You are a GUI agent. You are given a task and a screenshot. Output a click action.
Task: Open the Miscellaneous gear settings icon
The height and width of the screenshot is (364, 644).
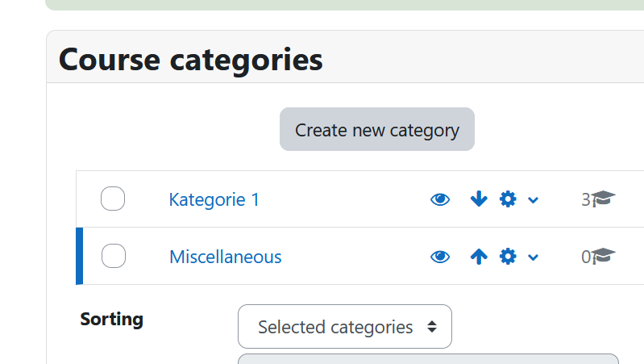pos(508,257)
